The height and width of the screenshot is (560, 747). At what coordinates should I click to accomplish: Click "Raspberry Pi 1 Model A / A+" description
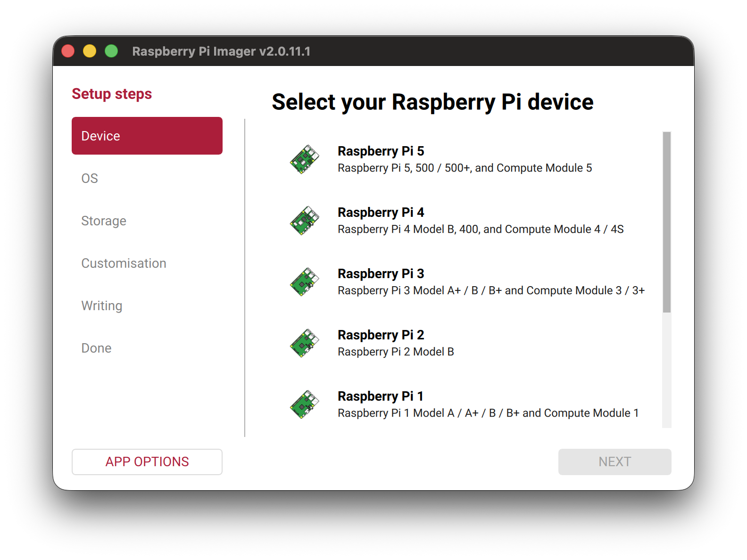pyautogui.click(x=488, y=413)
